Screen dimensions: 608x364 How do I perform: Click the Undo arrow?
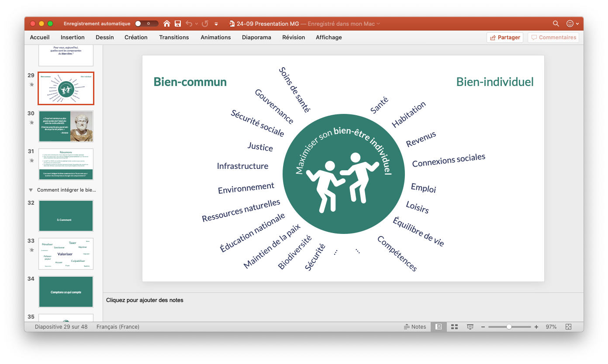coord(189,24)
